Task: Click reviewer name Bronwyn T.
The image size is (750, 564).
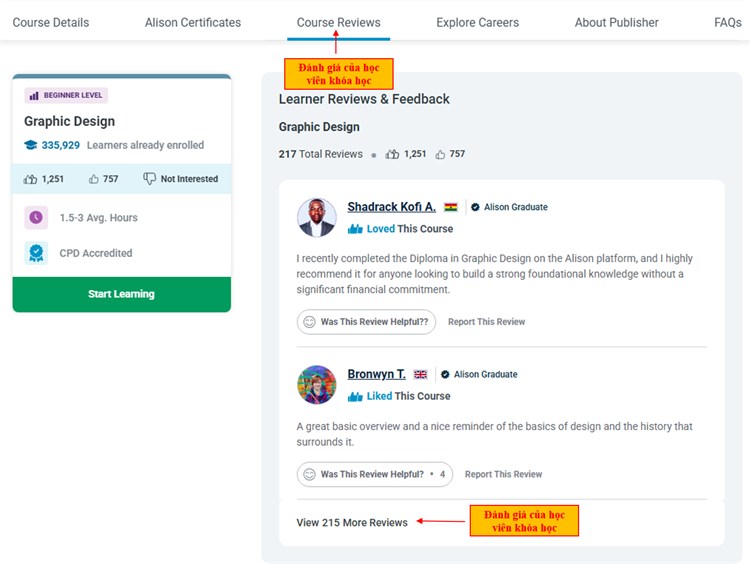Action: [x=376, y=374]
